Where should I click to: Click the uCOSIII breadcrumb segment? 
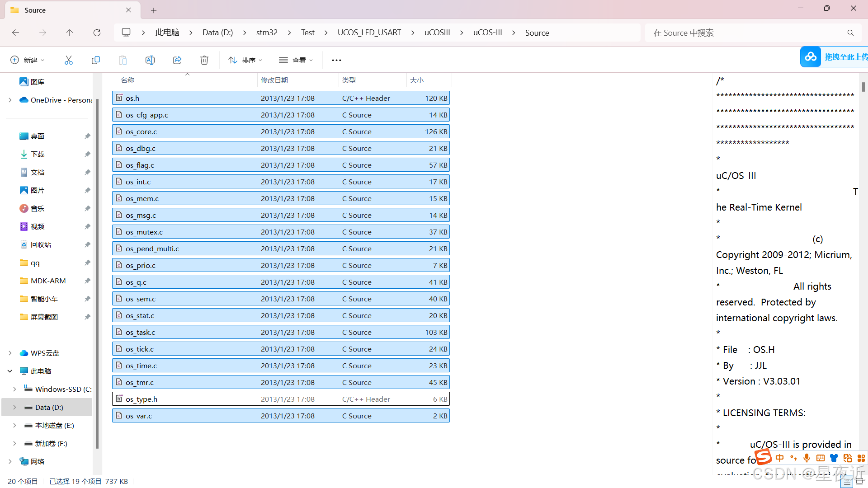[437, 33]
